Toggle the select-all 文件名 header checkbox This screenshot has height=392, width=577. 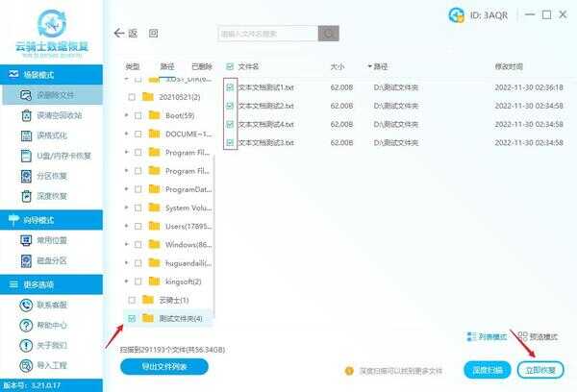pyautogui.click(x=230, y=67)
